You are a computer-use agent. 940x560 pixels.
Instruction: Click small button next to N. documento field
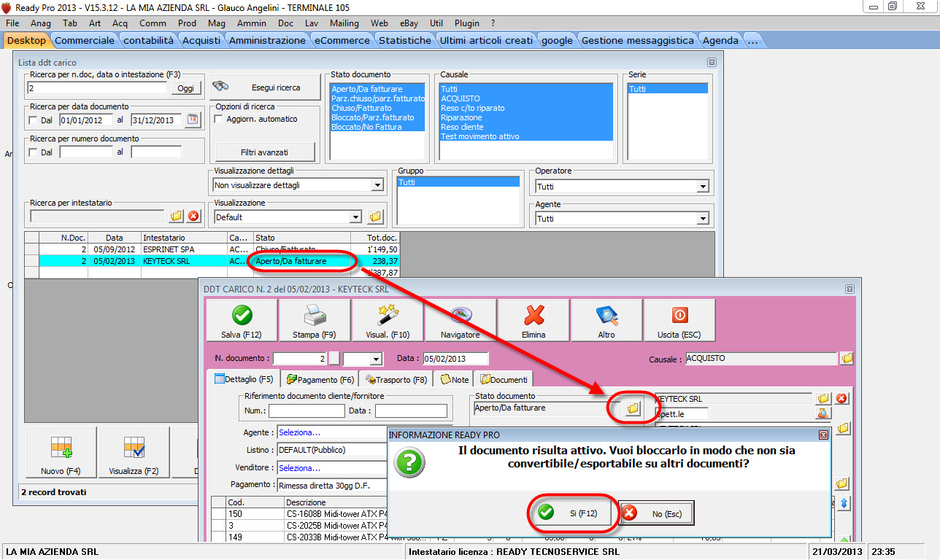click(334, 359)
